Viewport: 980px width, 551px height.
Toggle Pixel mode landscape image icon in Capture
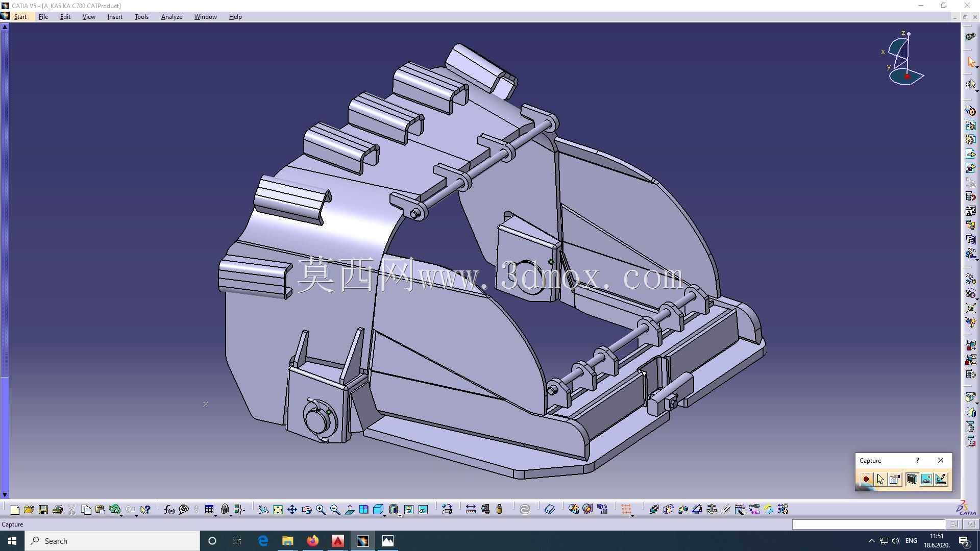coord(926,479)
